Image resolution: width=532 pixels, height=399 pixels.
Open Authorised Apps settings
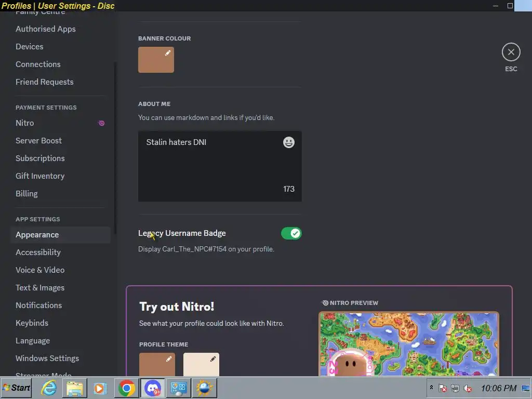pyautogui.click(x=46, y=29)
